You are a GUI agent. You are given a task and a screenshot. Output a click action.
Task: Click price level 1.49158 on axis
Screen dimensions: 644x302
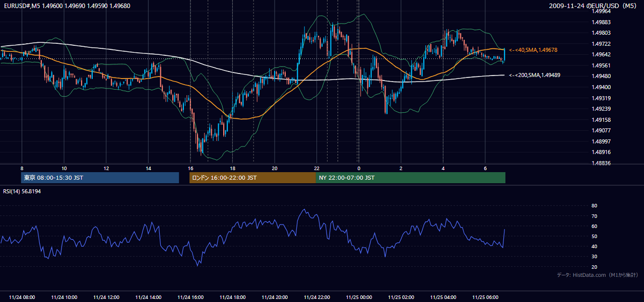[601, 120]
